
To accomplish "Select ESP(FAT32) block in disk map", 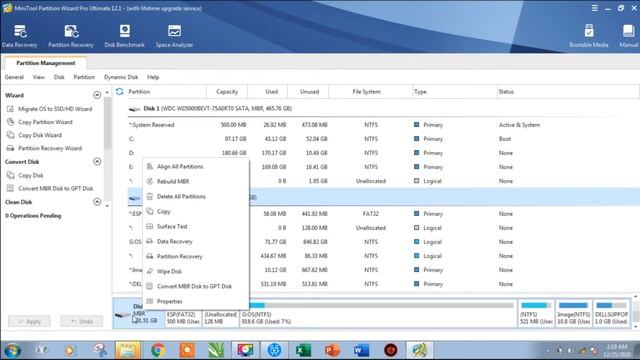I will (x=183, y=313).
